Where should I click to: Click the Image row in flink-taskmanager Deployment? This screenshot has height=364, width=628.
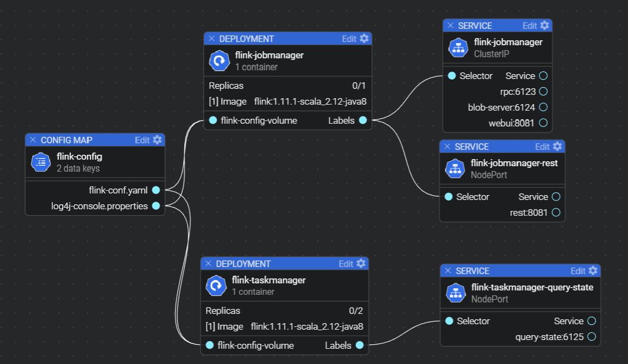(x=285, y=326)
